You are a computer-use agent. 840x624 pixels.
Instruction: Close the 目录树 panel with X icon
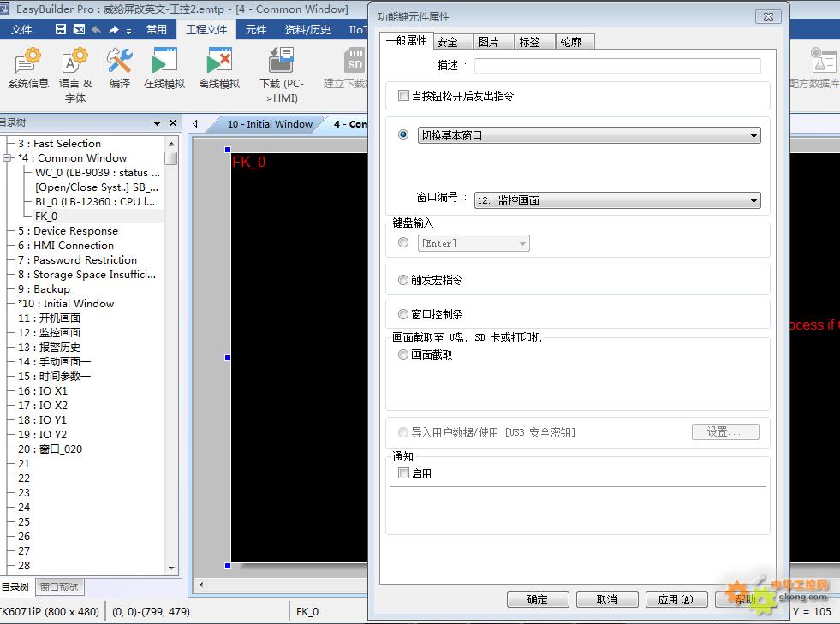click(x=173, y=123)
